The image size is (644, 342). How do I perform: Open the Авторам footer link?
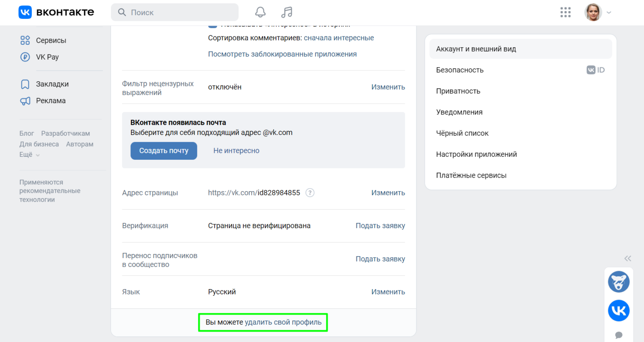pos(80,144)
